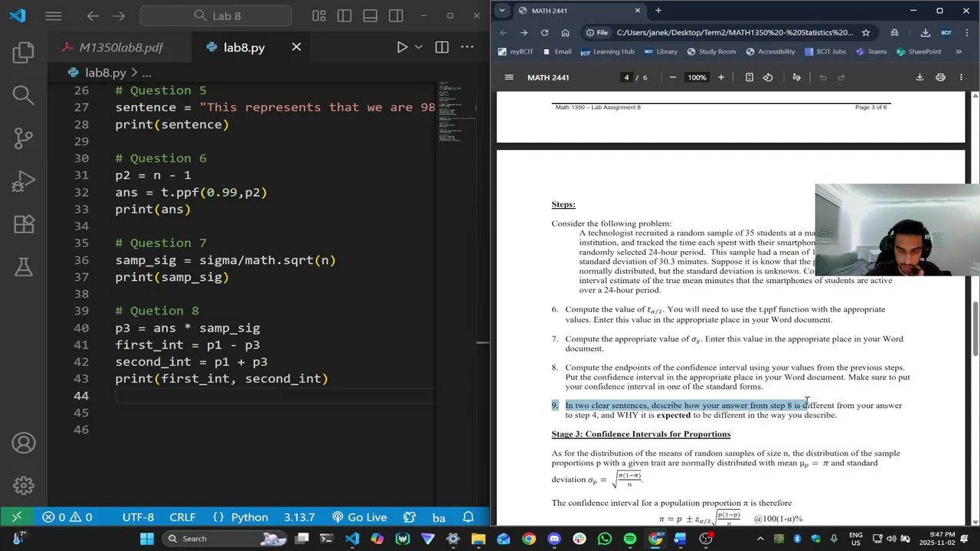Open browser downloads icon
The width and height of the screenshot is (980, 551).
[x=926, y=32]
